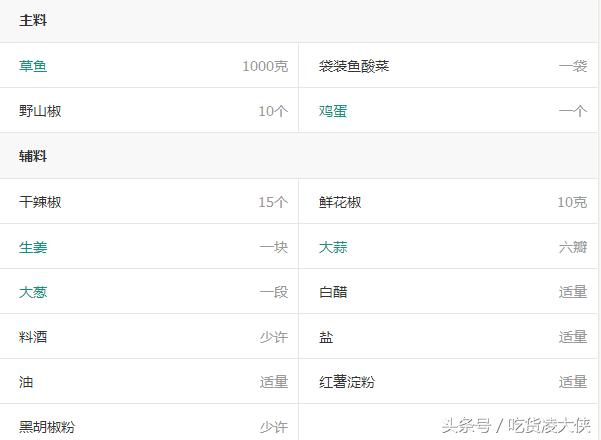Select the 黑胡椒粉 ingredient text
This screenshot has width=601, height=440.
[47, 427]
